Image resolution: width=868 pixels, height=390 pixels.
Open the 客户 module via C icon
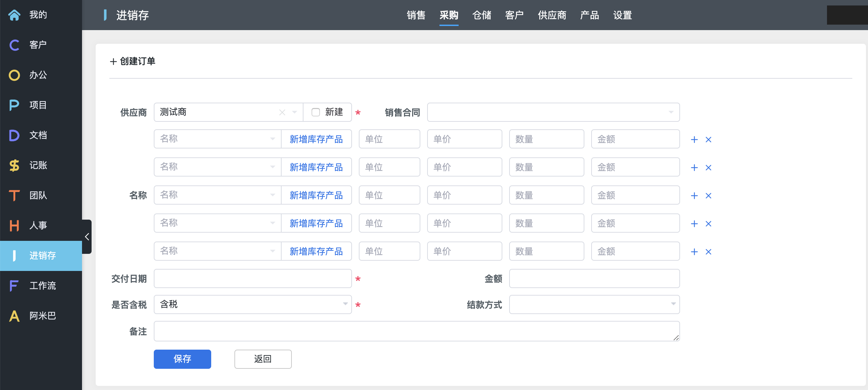[x=14, y=45]
